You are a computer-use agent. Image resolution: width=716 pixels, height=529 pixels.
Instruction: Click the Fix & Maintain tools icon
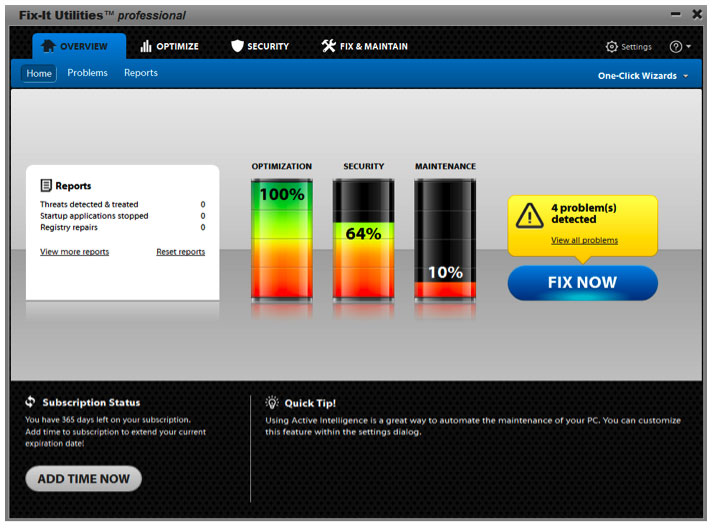328,46
